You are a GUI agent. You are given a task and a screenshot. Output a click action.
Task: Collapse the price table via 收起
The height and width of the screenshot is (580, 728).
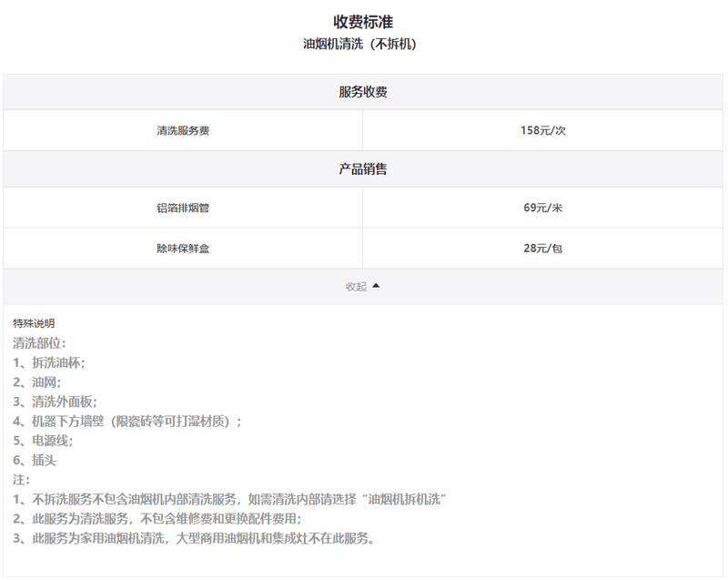[356, 286]
